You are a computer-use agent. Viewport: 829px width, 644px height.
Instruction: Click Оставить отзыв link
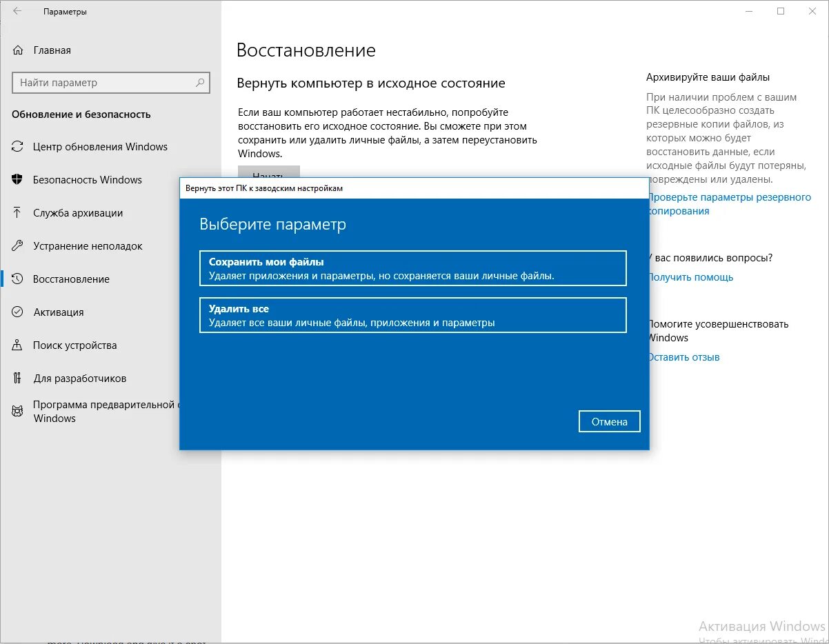[683, 357]
